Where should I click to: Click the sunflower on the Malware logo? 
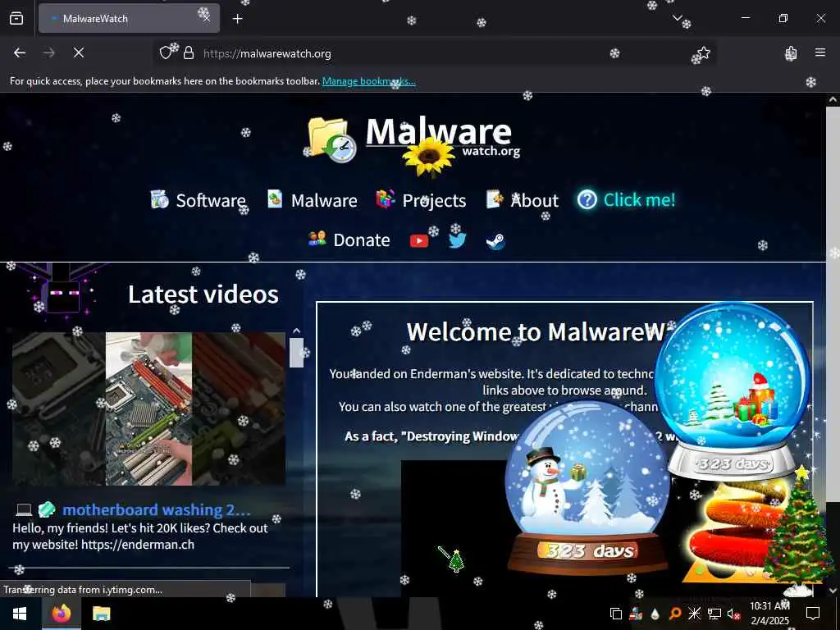click(428, 157)
